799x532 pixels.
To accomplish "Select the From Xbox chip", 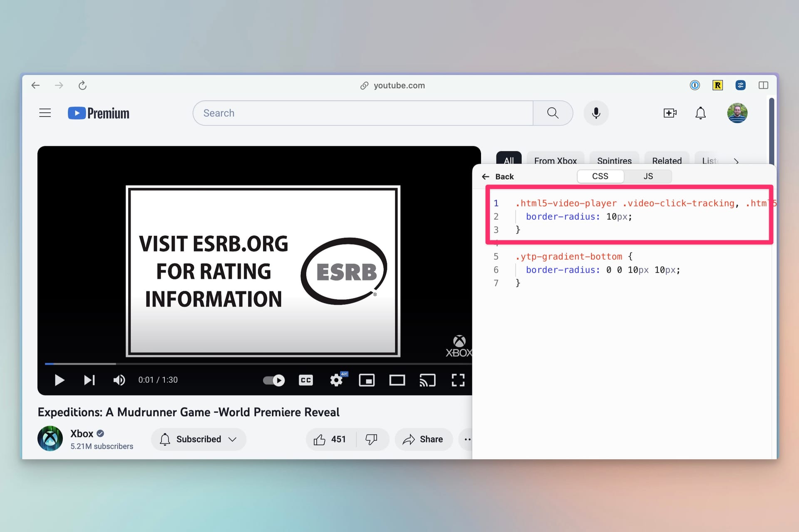I will (555, 160).
